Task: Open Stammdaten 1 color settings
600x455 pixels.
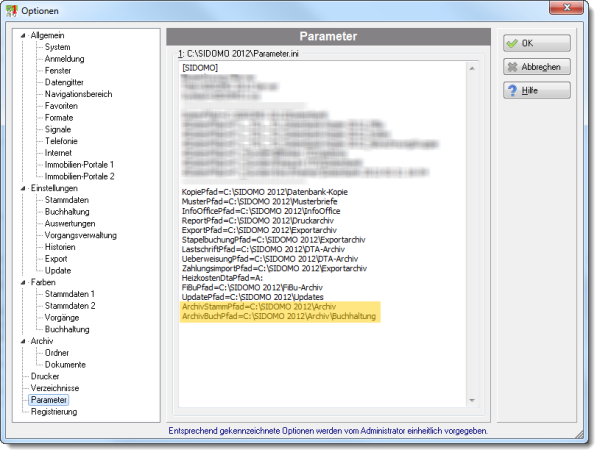Action: 70,294
